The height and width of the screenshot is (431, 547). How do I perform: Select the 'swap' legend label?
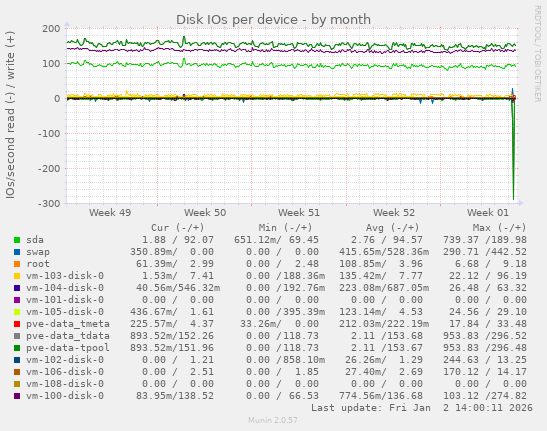[38, 252]
